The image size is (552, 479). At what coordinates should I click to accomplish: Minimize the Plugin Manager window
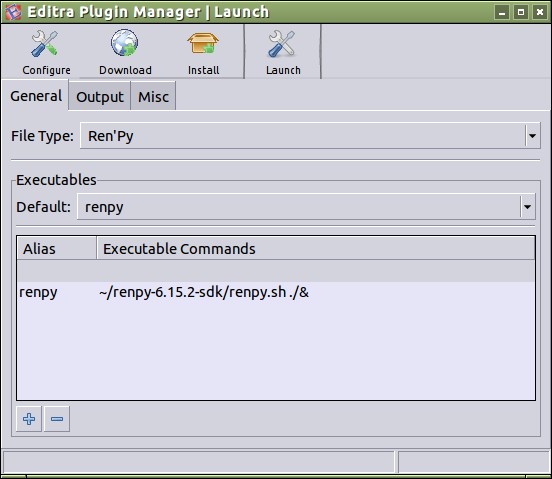click(502, 12)
